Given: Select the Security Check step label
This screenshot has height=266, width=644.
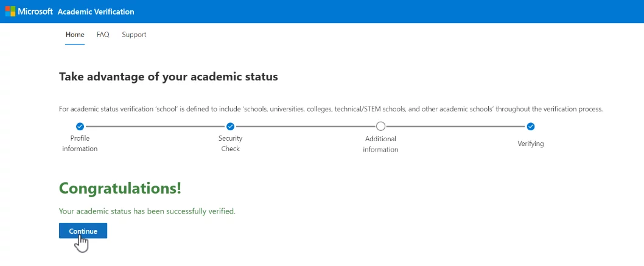Looking at the screenshot, I should [x=230, y=144].
